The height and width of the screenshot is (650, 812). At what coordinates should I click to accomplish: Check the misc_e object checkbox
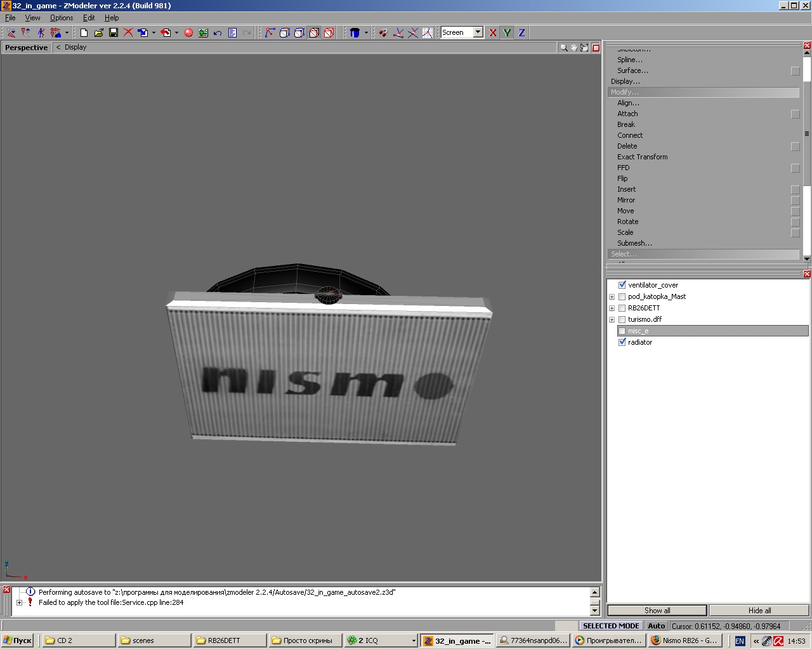point(622,331)
